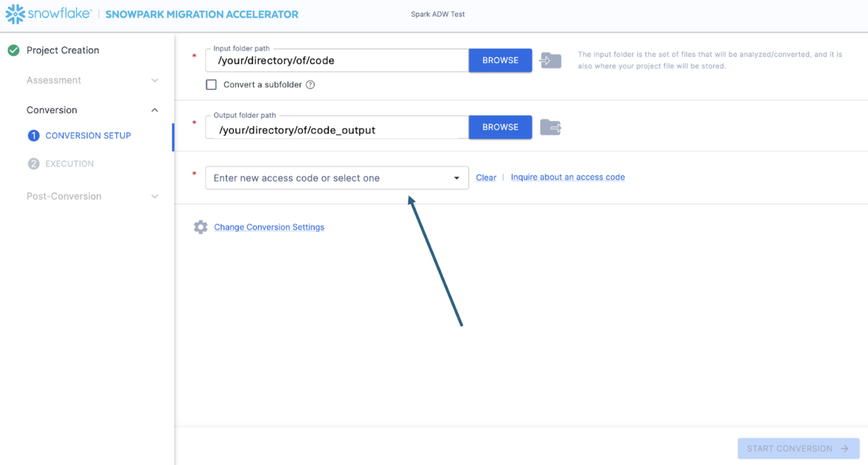This screenshot has width=868, height=465.
Task: Click the Output folder path text field
Action: (337, 128)
